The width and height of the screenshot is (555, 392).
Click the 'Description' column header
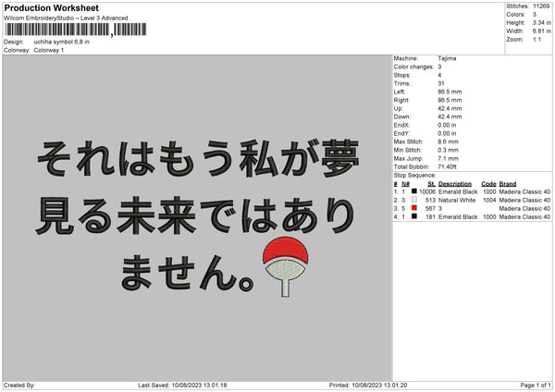(x=455, y=184)
